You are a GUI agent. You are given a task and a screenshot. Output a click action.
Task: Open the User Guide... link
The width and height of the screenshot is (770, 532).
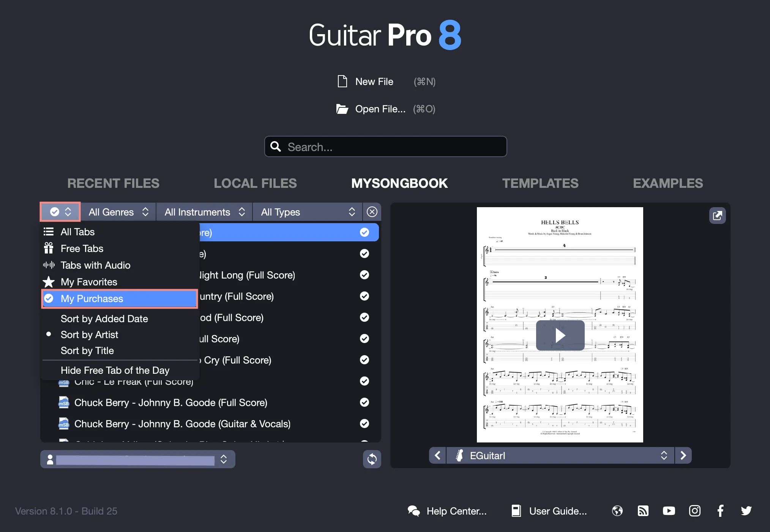point(558,511)
